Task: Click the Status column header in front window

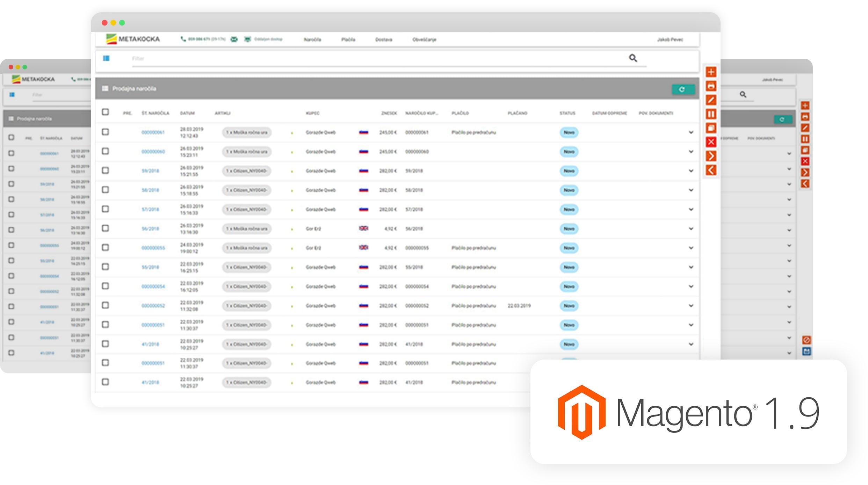Action: (x=567, y=113)
